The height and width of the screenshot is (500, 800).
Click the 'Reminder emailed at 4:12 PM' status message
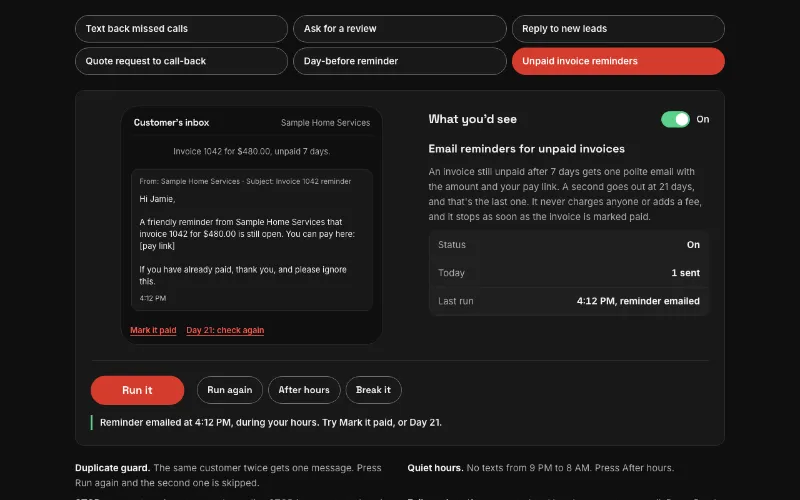271,422
